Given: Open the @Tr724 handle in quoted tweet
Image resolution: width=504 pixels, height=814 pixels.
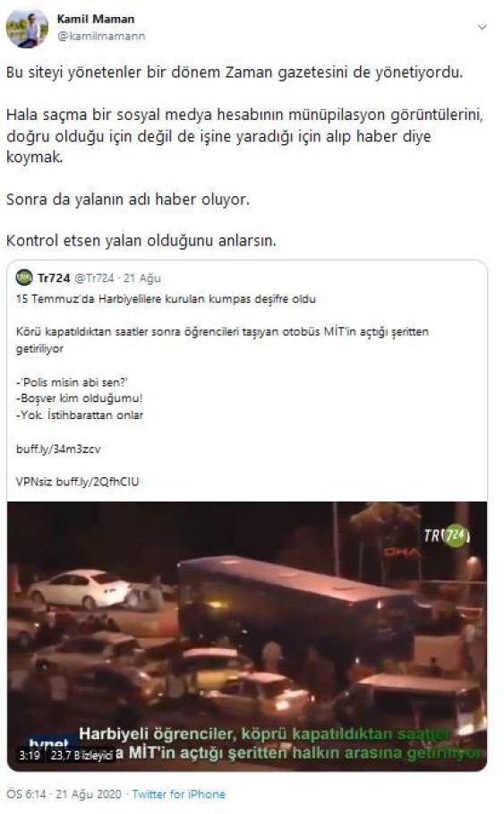Looking at the screenshot, I should [x=94, y=278].
